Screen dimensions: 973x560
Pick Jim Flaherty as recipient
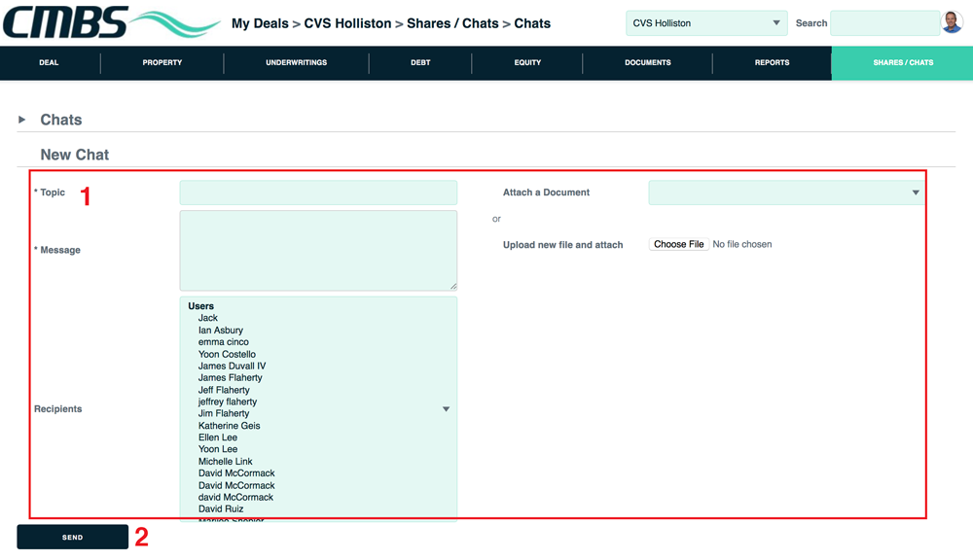[x=224, y=413]
